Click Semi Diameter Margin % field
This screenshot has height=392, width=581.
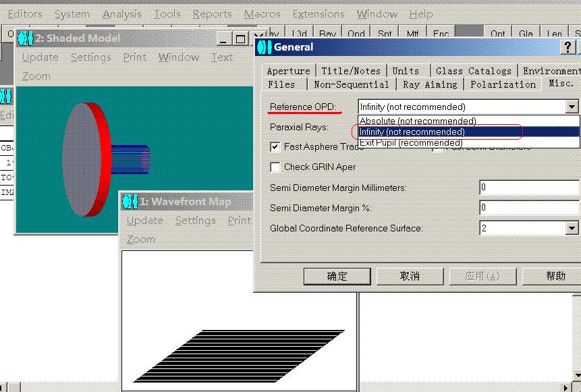click(530, 208)
